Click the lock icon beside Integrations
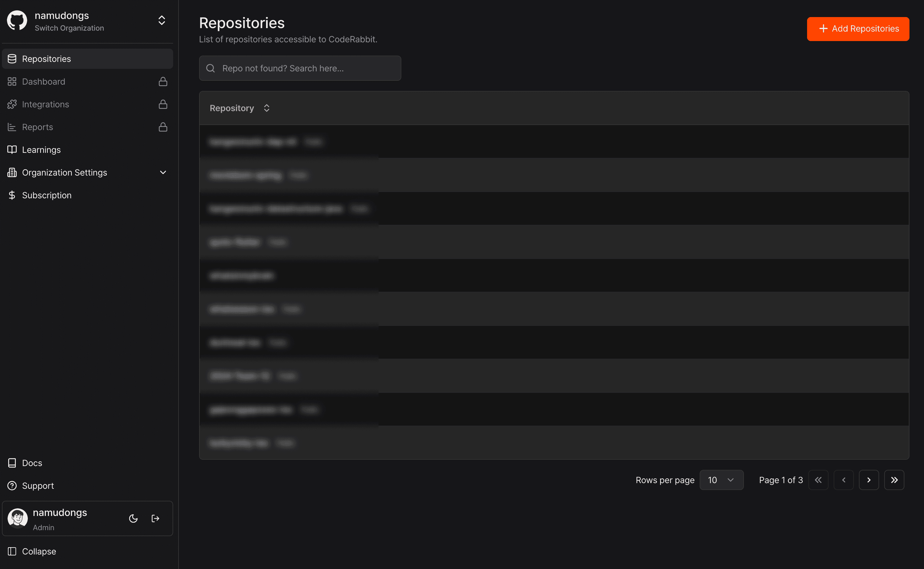 coord(163,104)
